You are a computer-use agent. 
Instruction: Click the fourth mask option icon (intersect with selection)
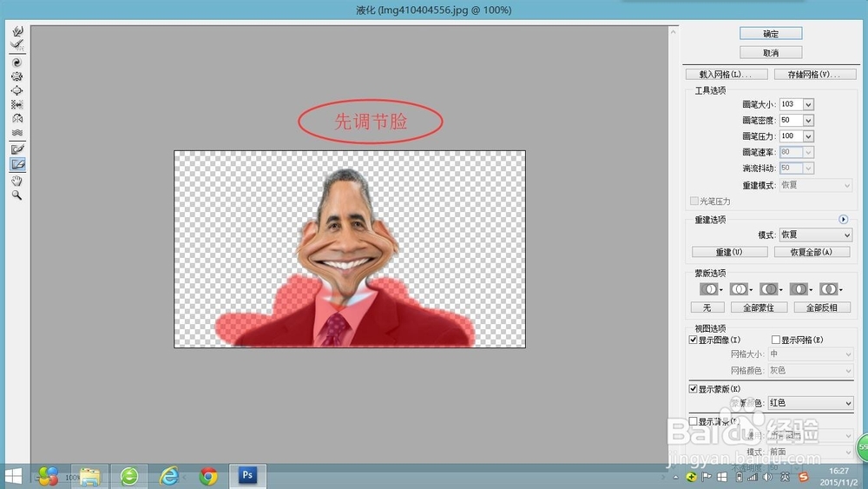pyautogui.click(x=799, y=289)
